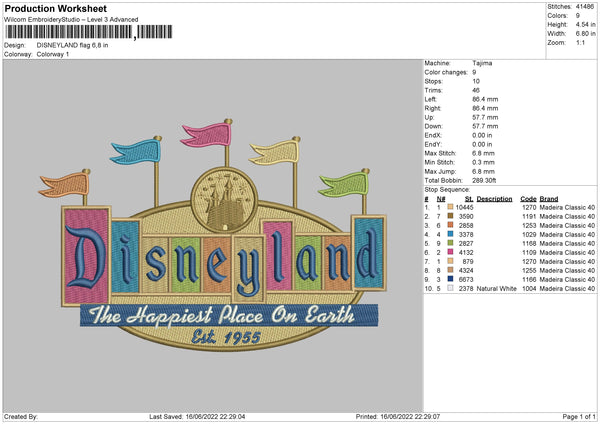Screen dimensions: 600x424
Task: Click the 'Total Bobbin:' label
Action: click(x=443, y=180)
